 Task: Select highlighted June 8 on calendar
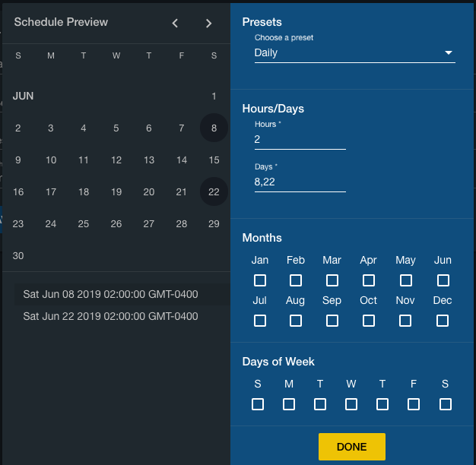pyautogui.click(x=214, y=128)
